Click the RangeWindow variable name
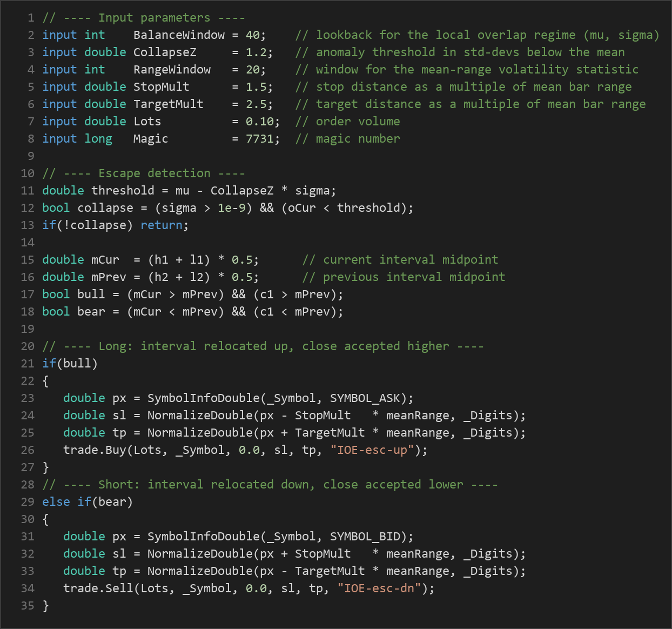This screenshot has height=629, width=672. pyautogui.click(x=172, y=70)
